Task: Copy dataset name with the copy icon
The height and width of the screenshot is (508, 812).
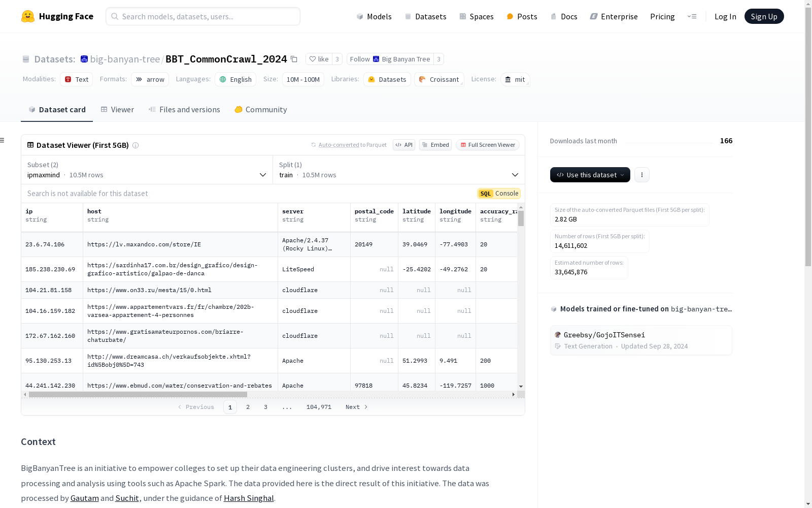Action: click(294, 59)
